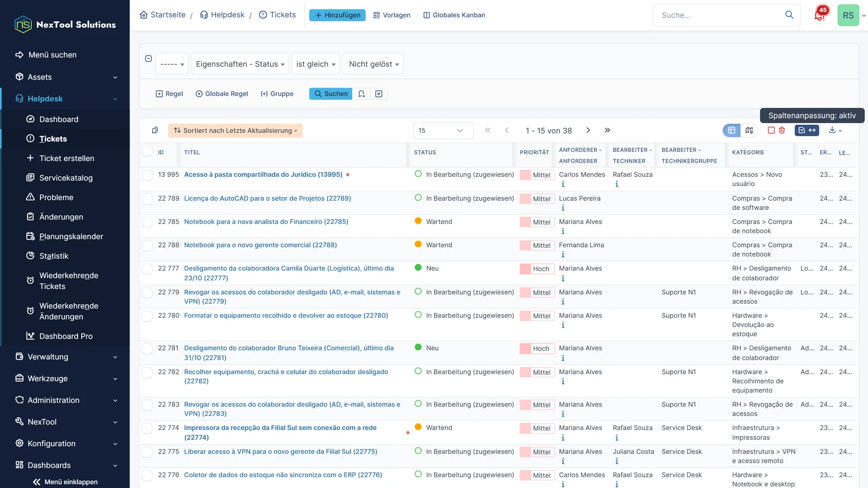Image resolution: width=868 pixels, height=488 pixels.
Task: Remove the search criterion minus icon
Action: (148, 59)
